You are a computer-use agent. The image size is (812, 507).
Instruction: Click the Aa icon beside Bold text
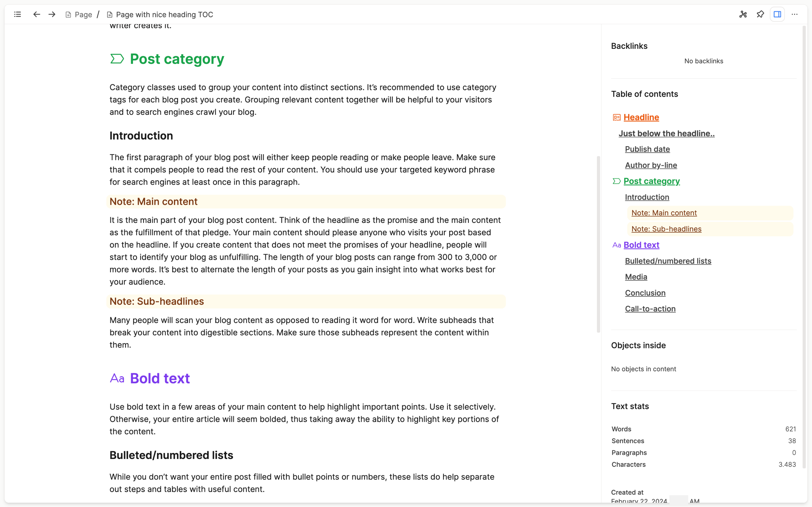117,378
